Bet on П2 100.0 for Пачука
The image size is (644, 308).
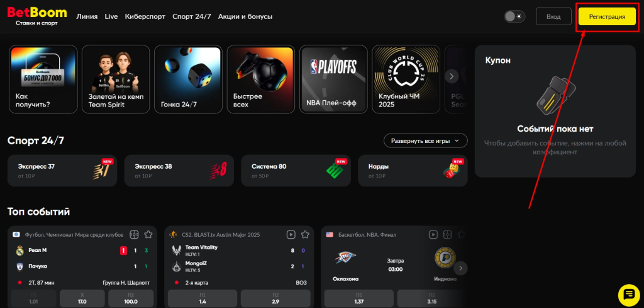(131, 299)
